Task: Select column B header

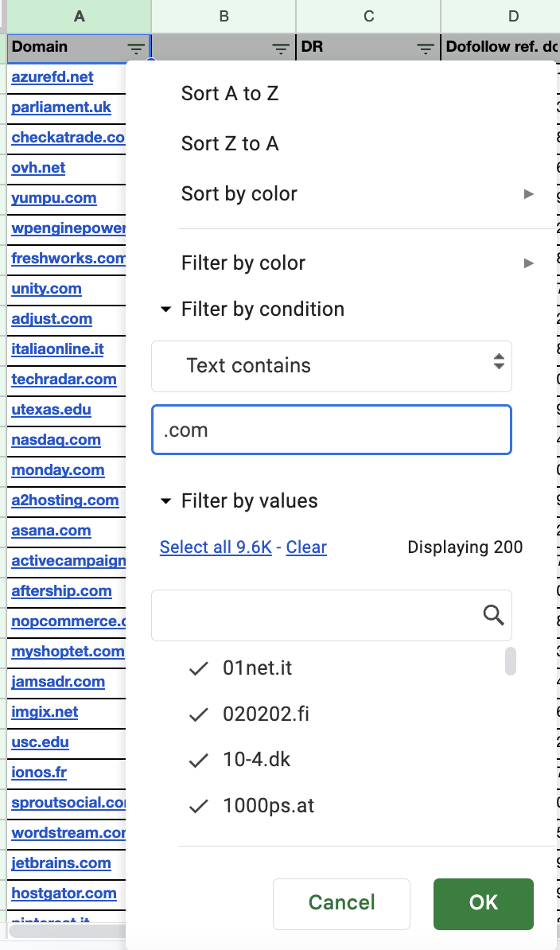Action: 224,17
